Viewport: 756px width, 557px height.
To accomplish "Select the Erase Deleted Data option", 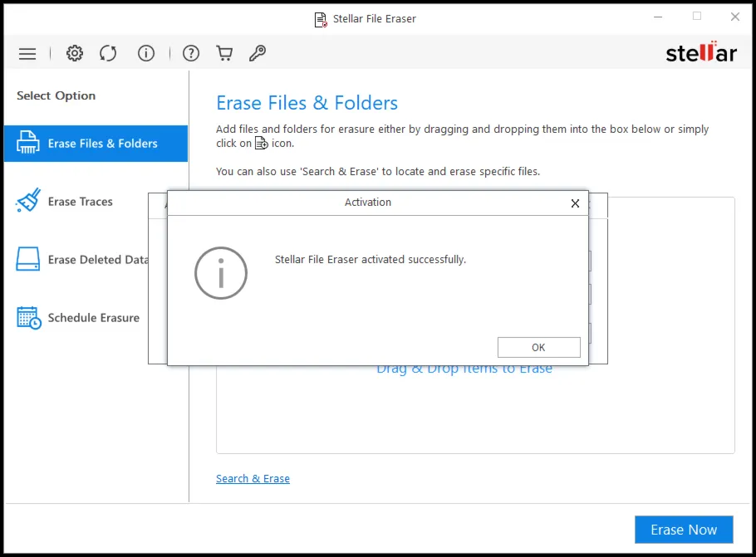I will click(x=82, y=260).
